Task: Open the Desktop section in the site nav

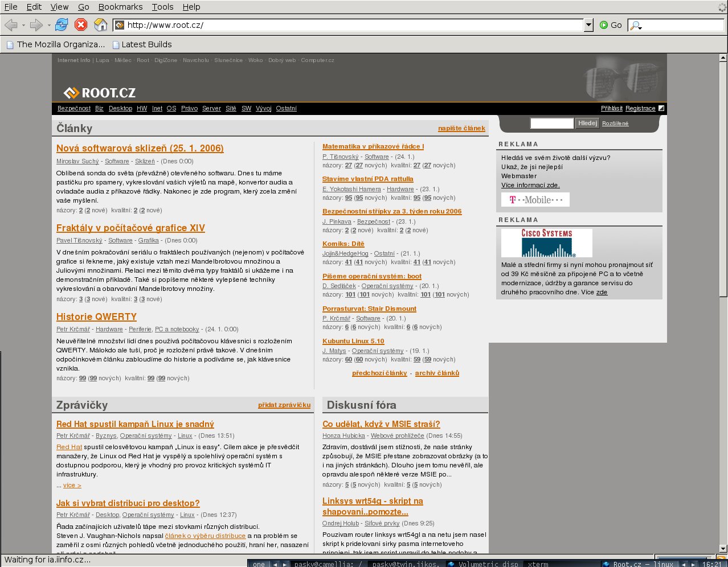Action: coord(120,108)
